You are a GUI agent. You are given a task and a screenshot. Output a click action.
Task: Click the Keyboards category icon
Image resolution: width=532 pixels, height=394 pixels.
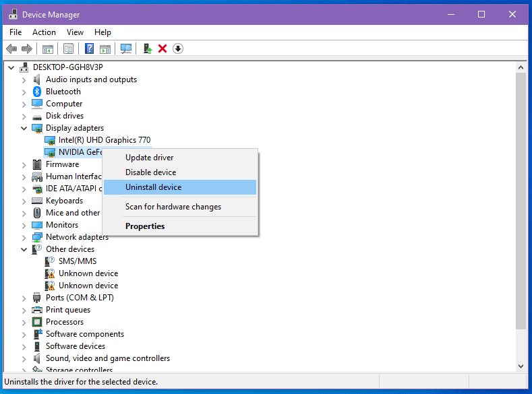click(x=37, y=201)
